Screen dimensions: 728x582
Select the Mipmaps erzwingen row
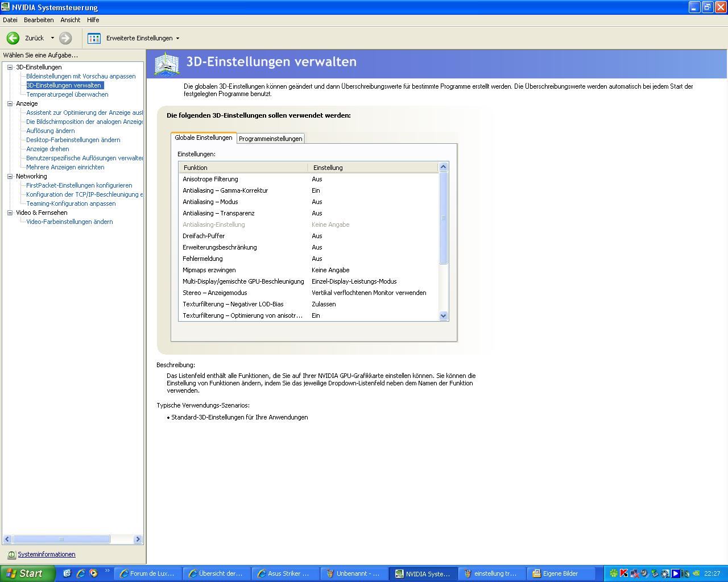[309, 270]
